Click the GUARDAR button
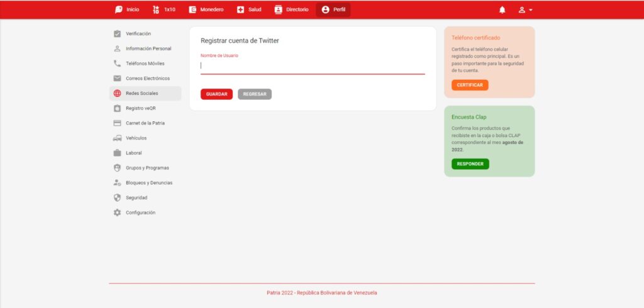The height and width of the screenshot is (308, 644). (216, 94)
